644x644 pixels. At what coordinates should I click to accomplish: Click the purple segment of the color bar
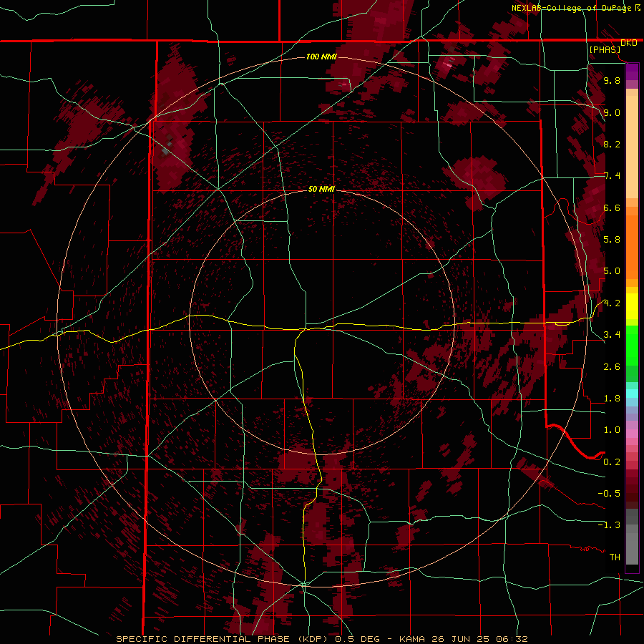click(x=632, y=72)
